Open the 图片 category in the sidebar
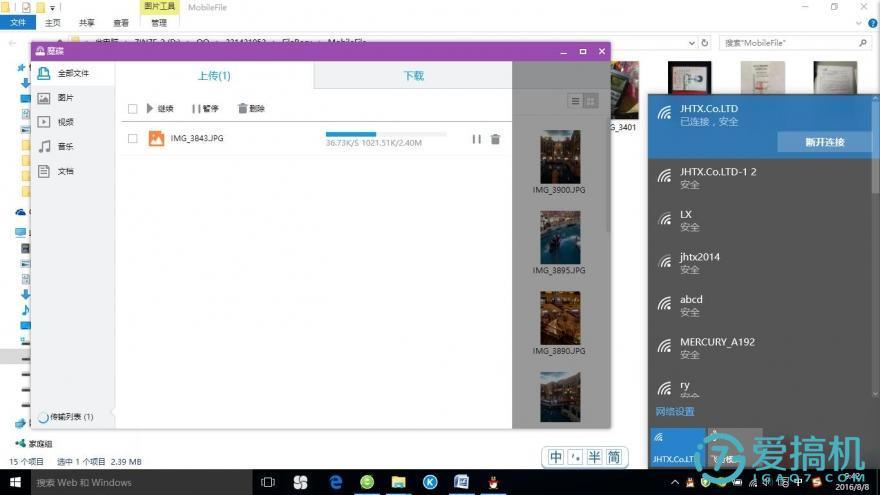880x495 pixels. (65, 98)
